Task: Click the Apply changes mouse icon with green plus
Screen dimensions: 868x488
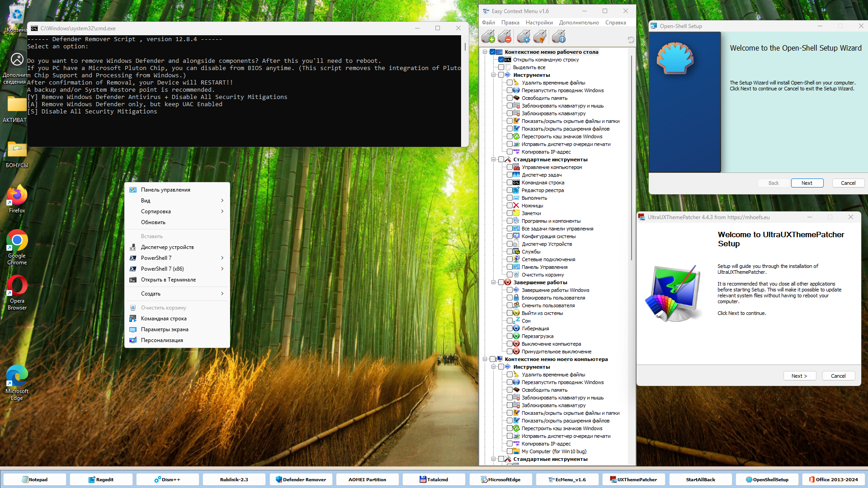Action: pos(488,36)
